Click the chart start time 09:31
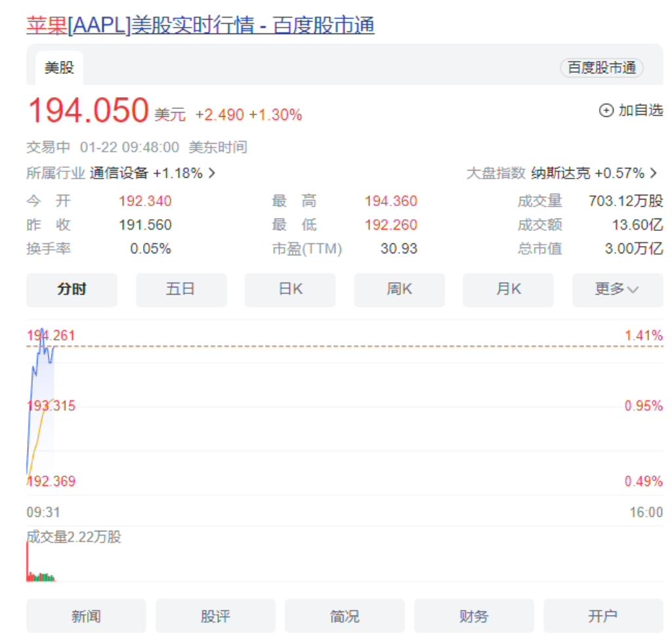Image resolution: width=672 pixels, height=641 pixels. click(43, 512)
